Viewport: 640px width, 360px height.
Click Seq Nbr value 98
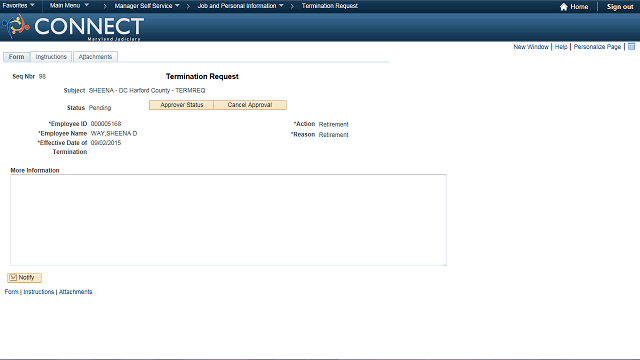(42, 76)
